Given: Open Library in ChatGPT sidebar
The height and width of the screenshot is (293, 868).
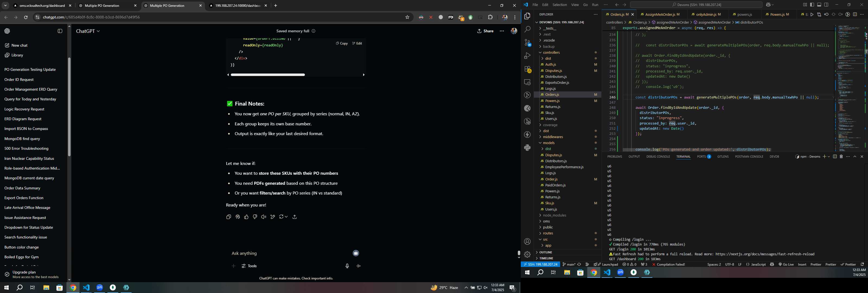Looking at the screenshot, I should click(x=17, y=55).
